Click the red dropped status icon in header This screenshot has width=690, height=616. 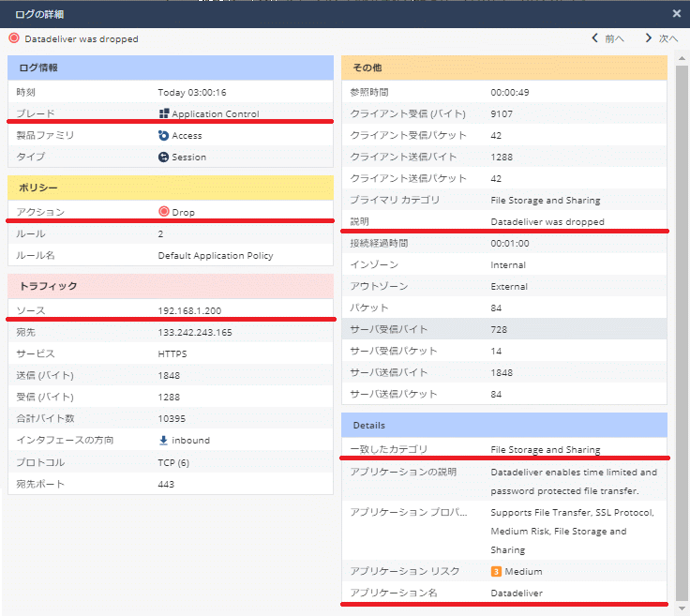pyautogui.click(x=13, y=39)
